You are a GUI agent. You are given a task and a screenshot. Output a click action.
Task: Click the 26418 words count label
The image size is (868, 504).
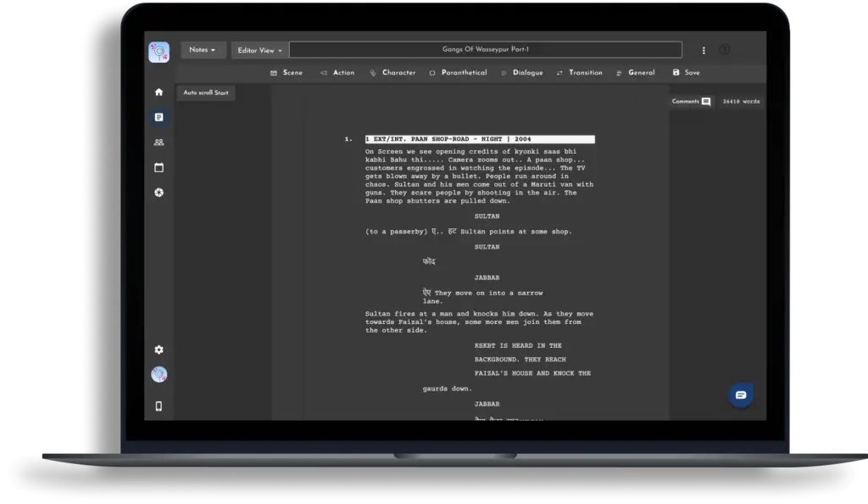(x=741, y=101)
